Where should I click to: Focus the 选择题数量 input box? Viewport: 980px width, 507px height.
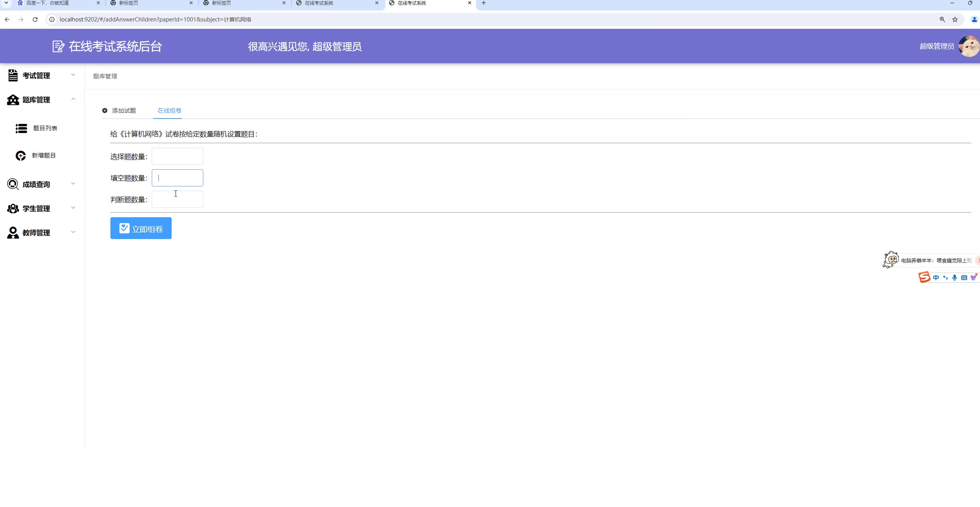pyautogui.click(x=178, y=156)
